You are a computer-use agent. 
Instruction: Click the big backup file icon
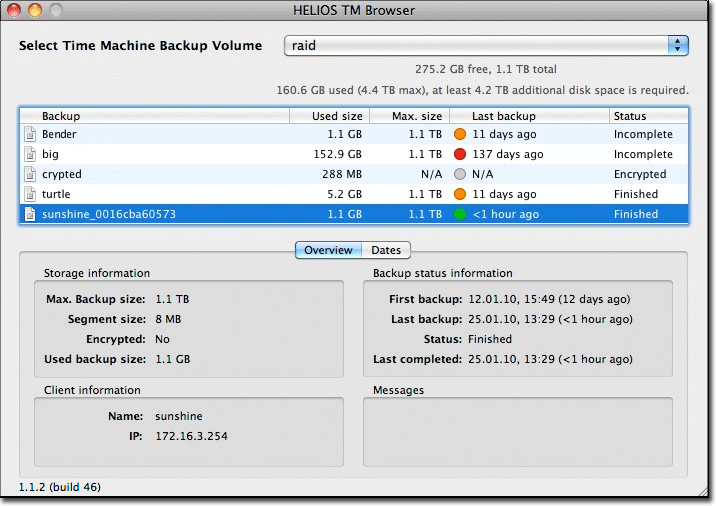(30, 154)
